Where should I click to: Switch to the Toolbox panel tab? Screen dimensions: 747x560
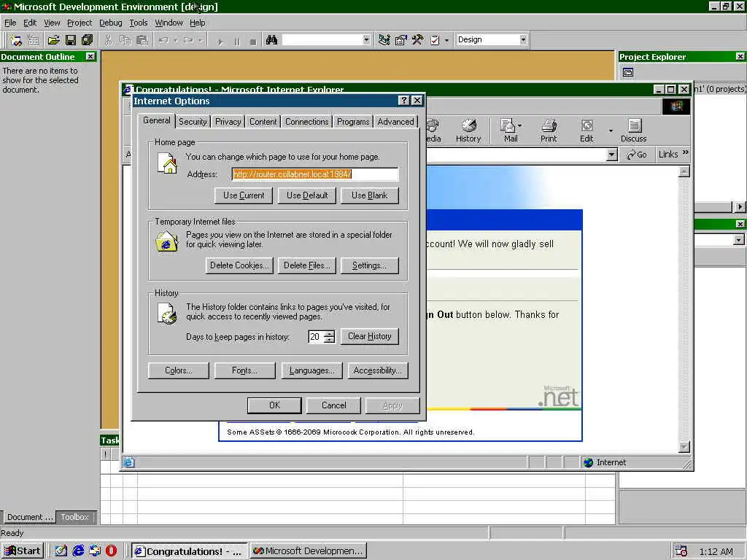coord(75,517)
